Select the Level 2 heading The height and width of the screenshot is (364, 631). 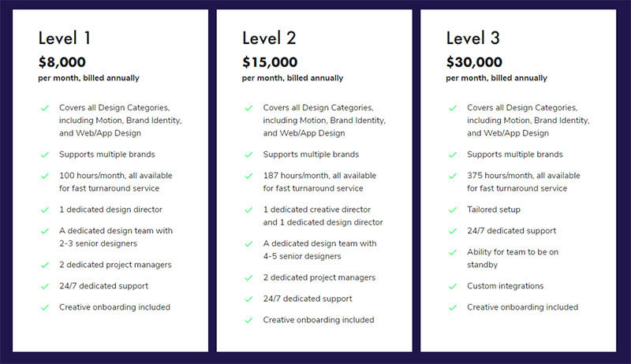[x=269, y=38]
